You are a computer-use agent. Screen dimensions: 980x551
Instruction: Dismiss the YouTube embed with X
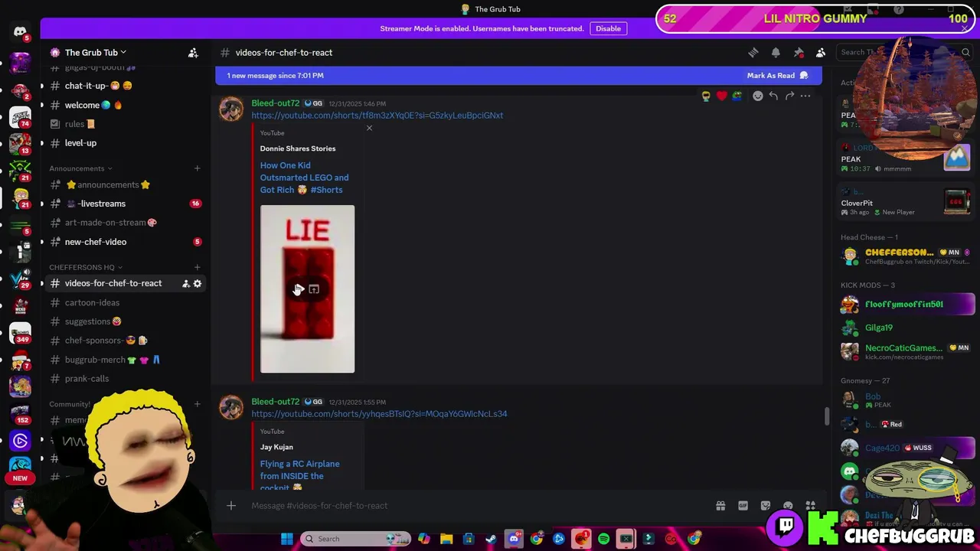coord(369,128)
